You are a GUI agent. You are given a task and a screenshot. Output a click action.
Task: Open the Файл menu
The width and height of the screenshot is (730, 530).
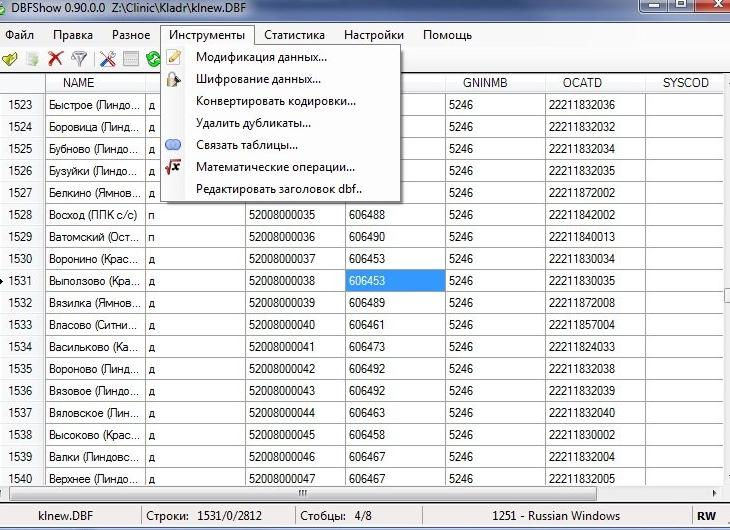tap(20, 35)
